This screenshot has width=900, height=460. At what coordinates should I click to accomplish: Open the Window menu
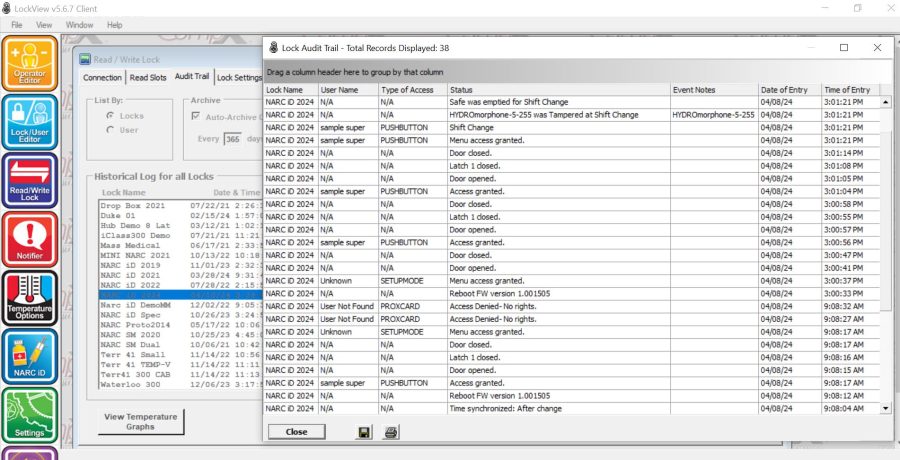point(79,25)
